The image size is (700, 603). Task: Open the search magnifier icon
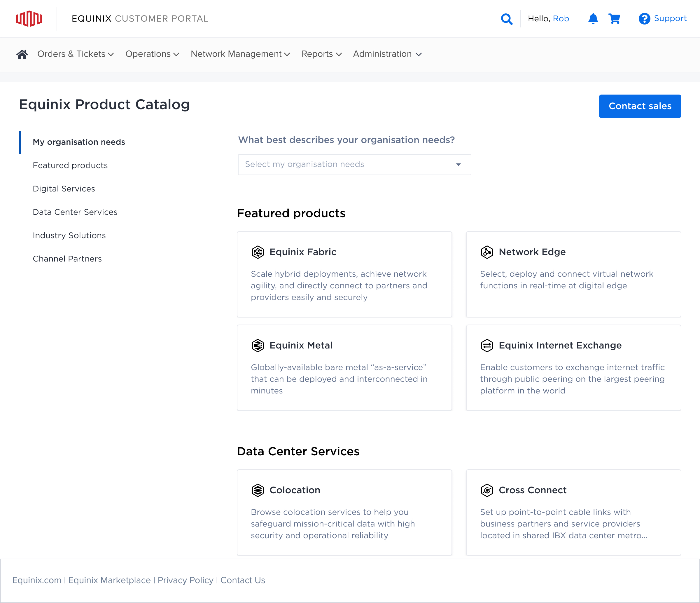click(x=506, y=19)
